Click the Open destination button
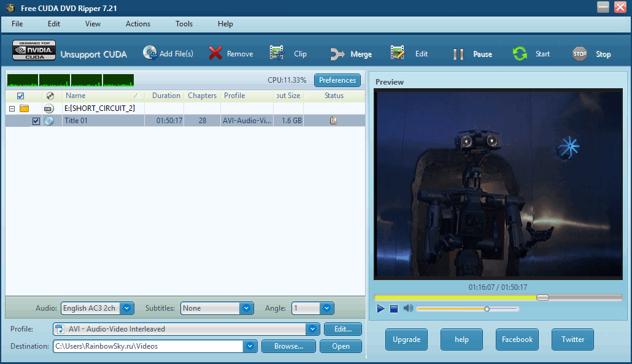 tap(341, 346)
